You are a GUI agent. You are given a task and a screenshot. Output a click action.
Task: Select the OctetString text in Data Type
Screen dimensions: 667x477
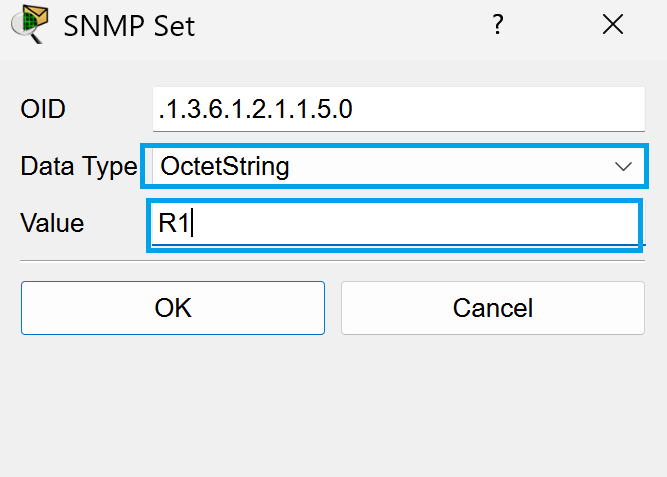(x=225, y=166)
